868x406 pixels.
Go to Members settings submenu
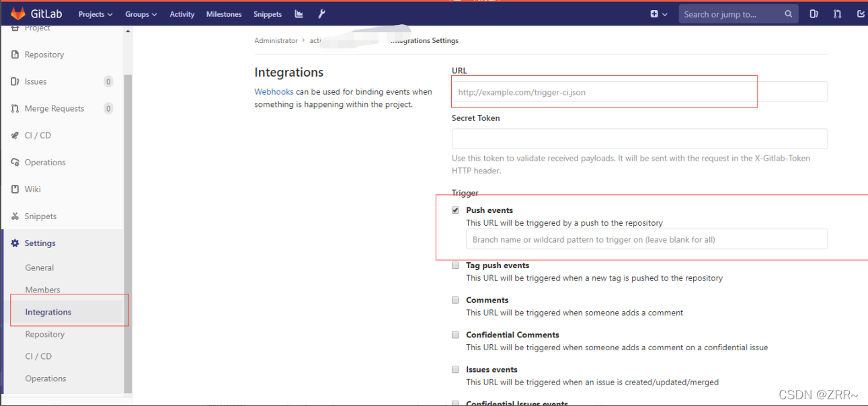coord(43,290)
